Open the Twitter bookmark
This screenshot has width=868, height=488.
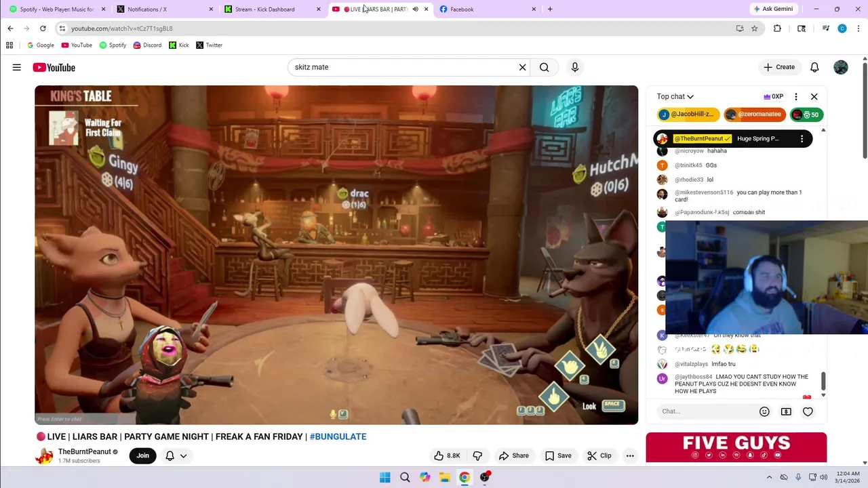point(209,45)
